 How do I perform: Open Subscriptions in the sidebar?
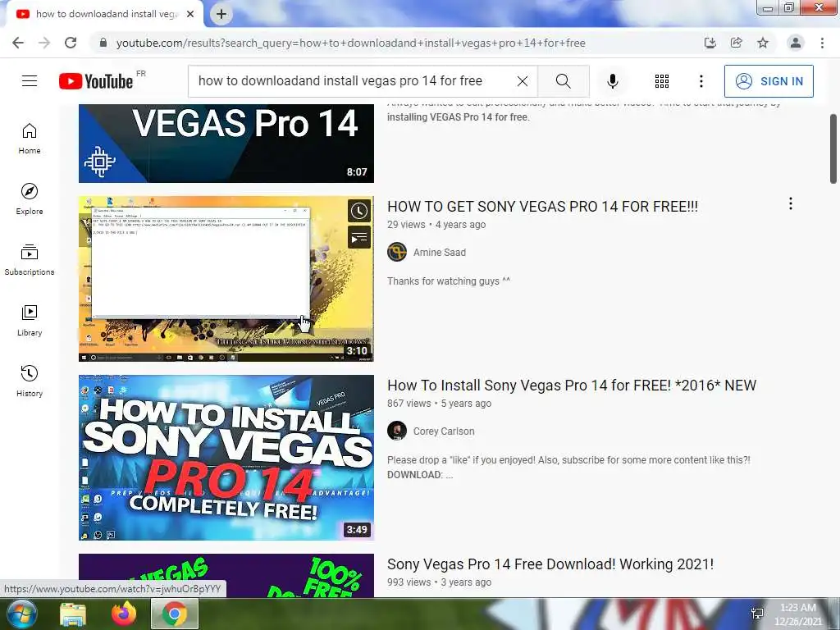coord(30,260)
